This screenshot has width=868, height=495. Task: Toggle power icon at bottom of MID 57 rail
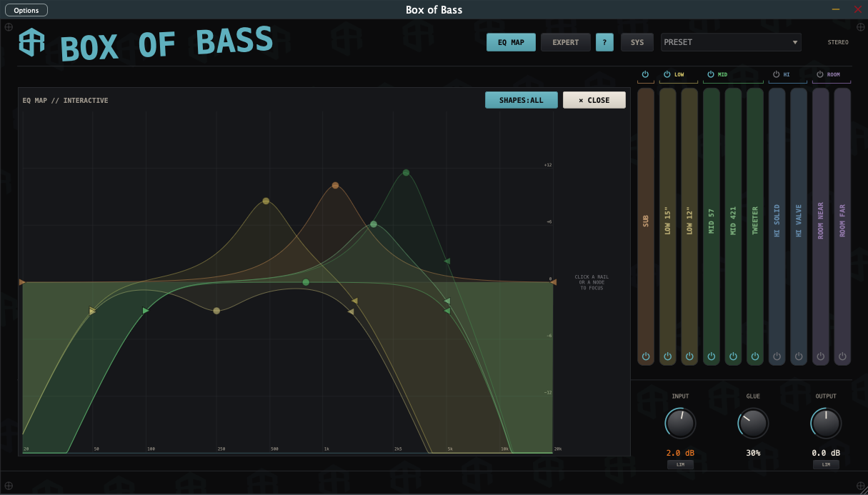coord(711,356)
